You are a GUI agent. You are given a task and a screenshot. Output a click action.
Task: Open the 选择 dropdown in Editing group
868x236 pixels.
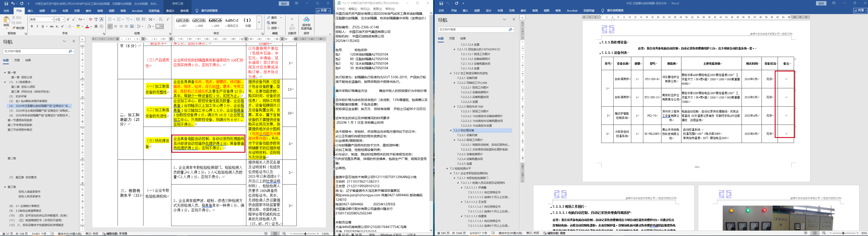coord(273,28)
